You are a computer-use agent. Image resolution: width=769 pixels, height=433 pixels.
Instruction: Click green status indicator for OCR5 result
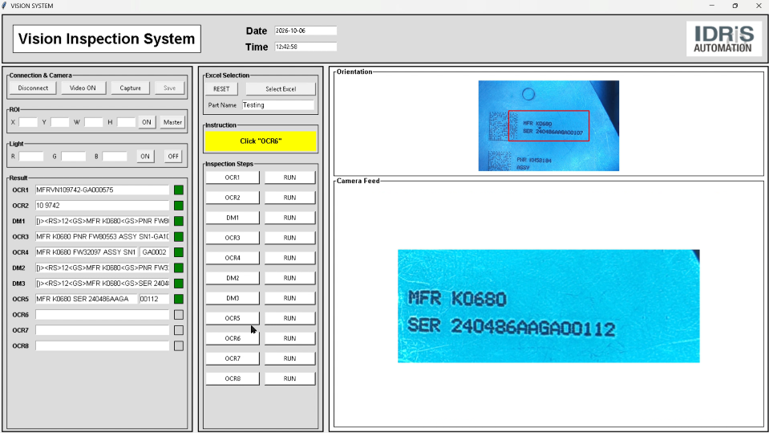coord(179,299)
